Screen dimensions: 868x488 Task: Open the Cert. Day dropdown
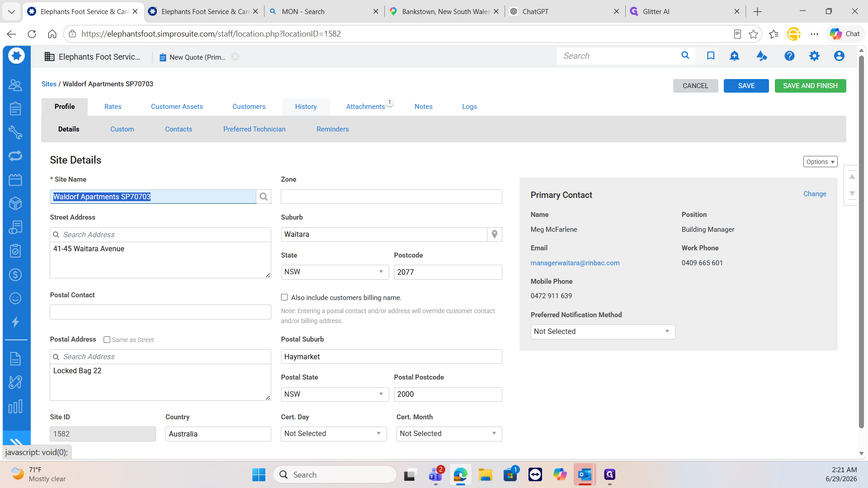click(x=334, y=434)
